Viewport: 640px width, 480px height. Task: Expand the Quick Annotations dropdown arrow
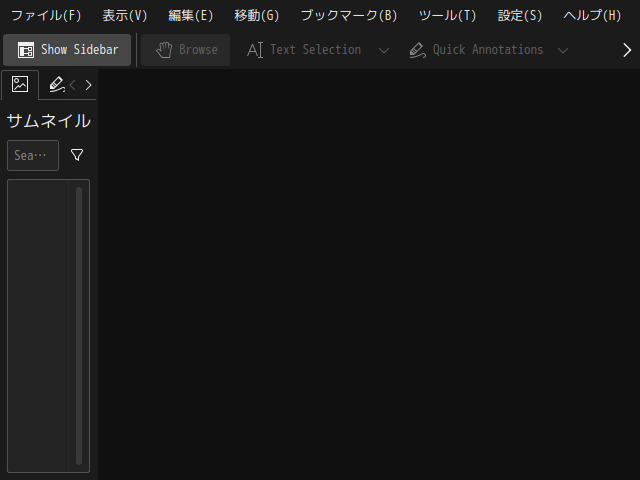(x=563, y=51)
